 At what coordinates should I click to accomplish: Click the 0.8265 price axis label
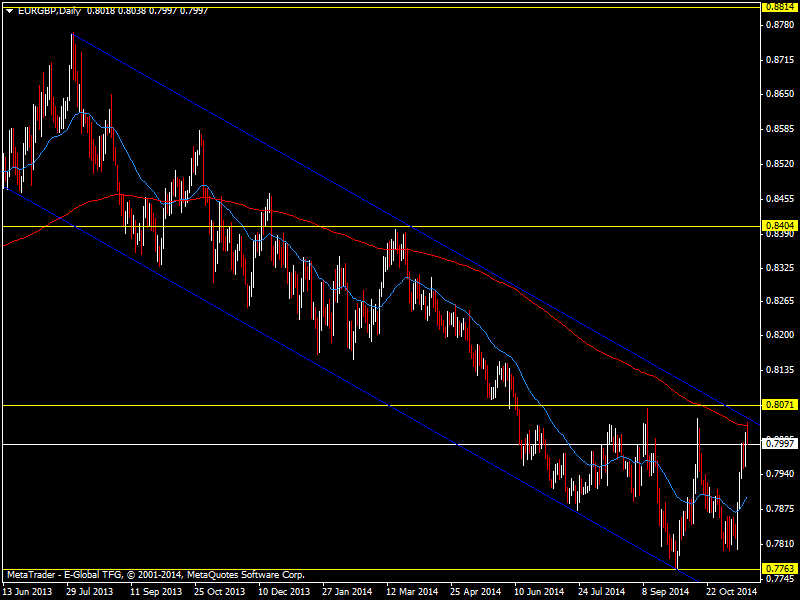pos(781,301)
